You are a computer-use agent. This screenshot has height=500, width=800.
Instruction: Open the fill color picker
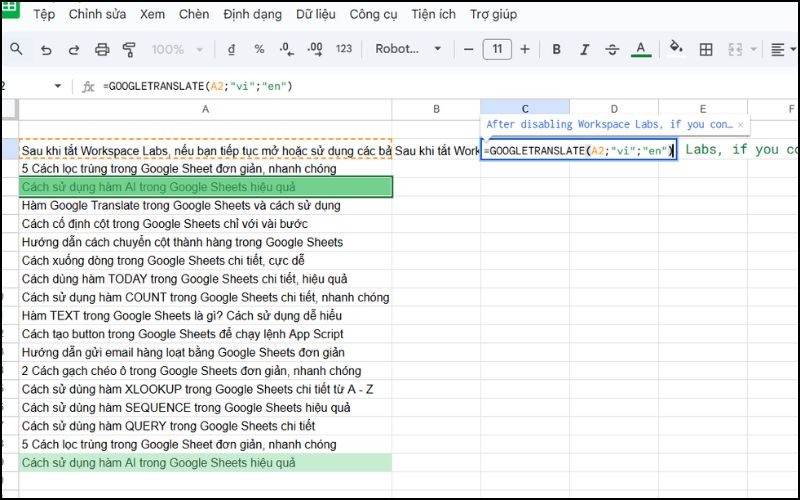pos(676,48)
